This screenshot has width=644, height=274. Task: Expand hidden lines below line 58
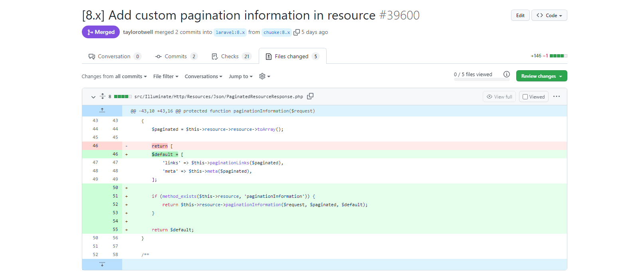point(102,264)
